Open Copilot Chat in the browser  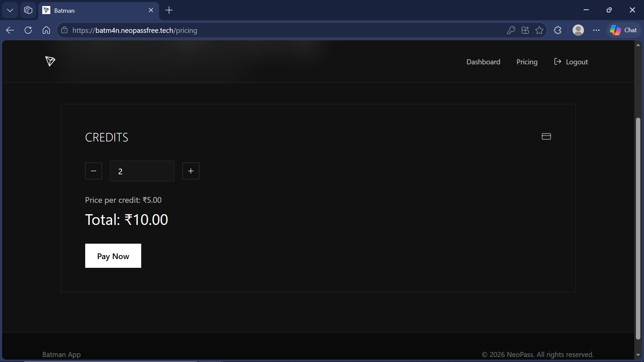[624, 30]
